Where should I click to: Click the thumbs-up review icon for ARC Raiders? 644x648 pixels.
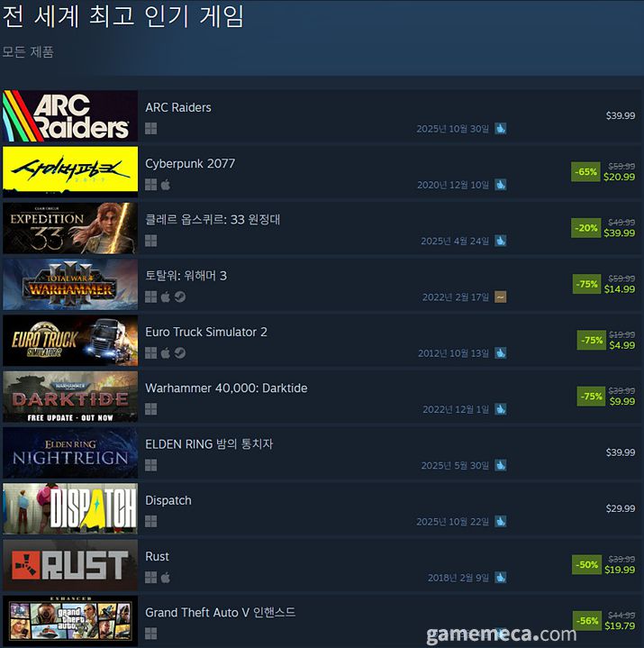pos(501,129)
